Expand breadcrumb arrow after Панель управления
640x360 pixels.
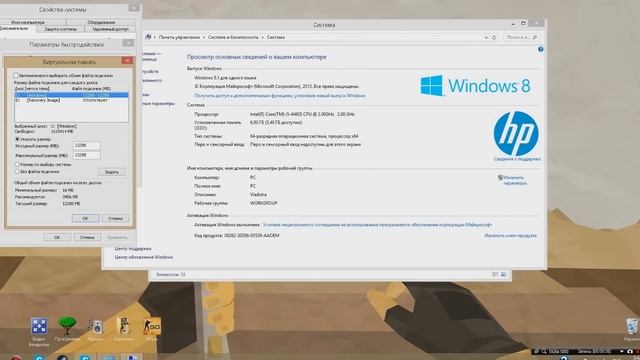[204, 38]
